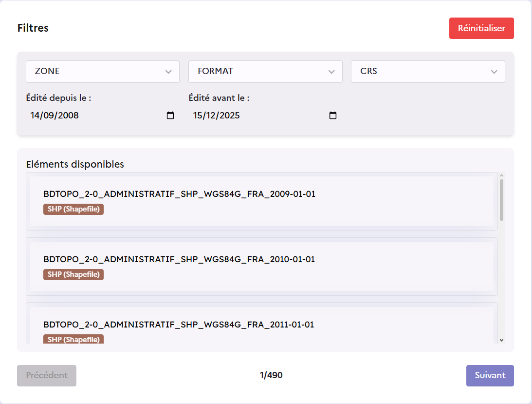Click SHP badge under the 2009-01-01 item
This screenshot has height=404, width=532.
point(73,210)
